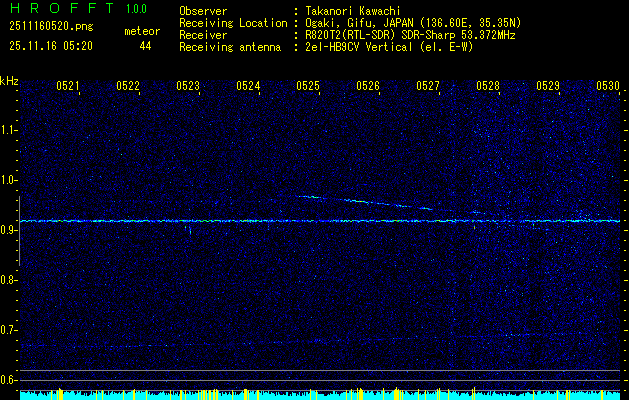Click the 1.0 kHz axis label
The image size is (629, 400).
(8, 180)
